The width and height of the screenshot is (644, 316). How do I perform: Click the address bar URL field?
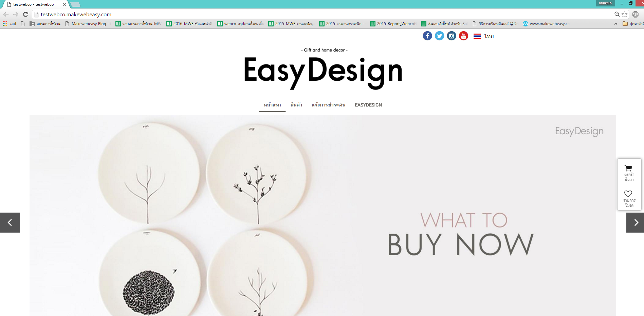pyautogui.click(x=323, y=14)
